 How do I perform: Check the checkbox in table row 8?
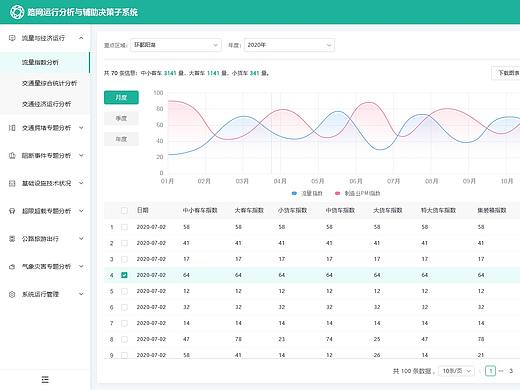click(x=124, y=339)
